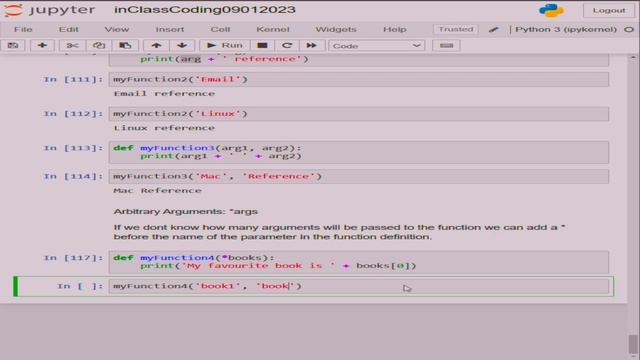Click the pencil edit mode indicator
640x360 pixels.
click(x=493, y=29)
